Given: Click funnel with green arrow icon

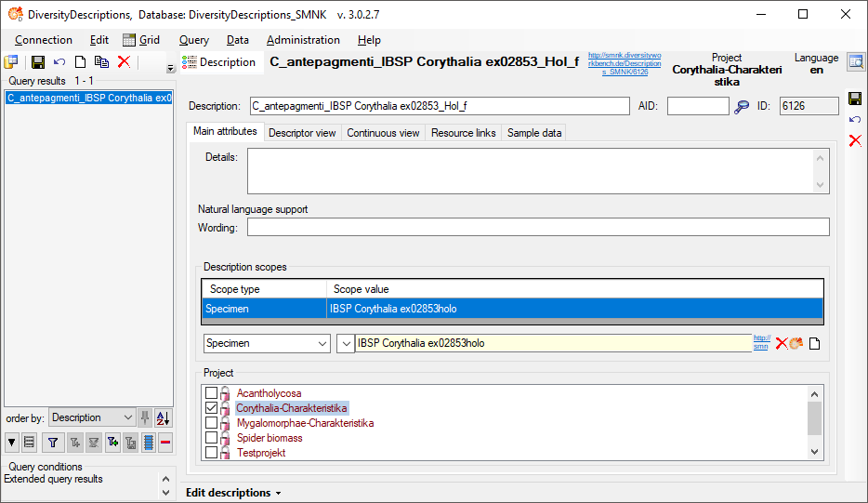Looking at the screenshot, I should pyautogui.click(x=112, y=442).
